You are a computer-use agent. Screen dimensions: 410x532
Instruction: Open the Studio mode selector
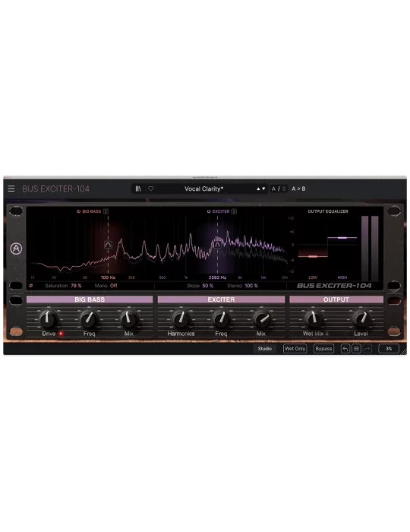(x=265, y=349)
